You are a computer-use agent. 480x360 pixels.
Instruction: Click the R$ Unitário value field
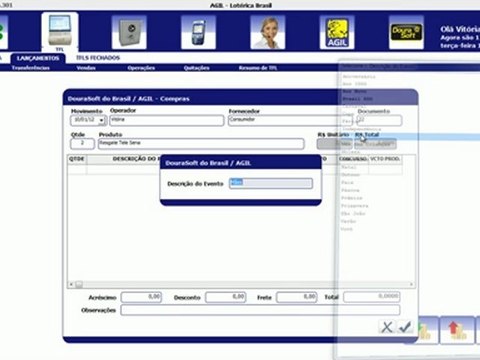(x=334, y=144)
